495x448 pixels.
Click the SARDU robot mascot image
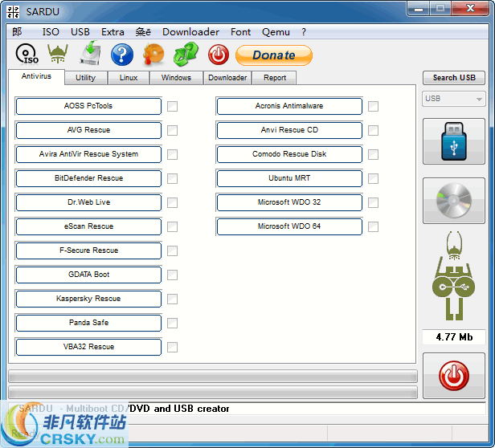(x=454, y=275)
